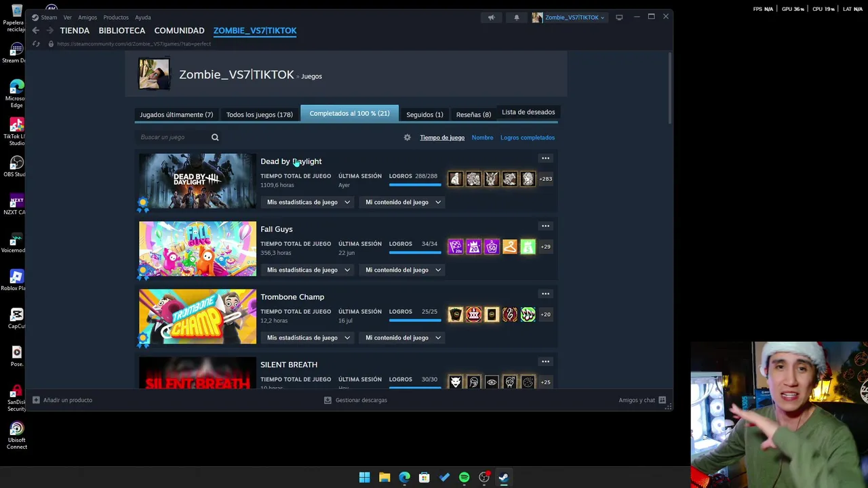The image size is (868, 488).
Task: Click the eye achievement icon for SILENT BREATH
Action: (492, 382)
